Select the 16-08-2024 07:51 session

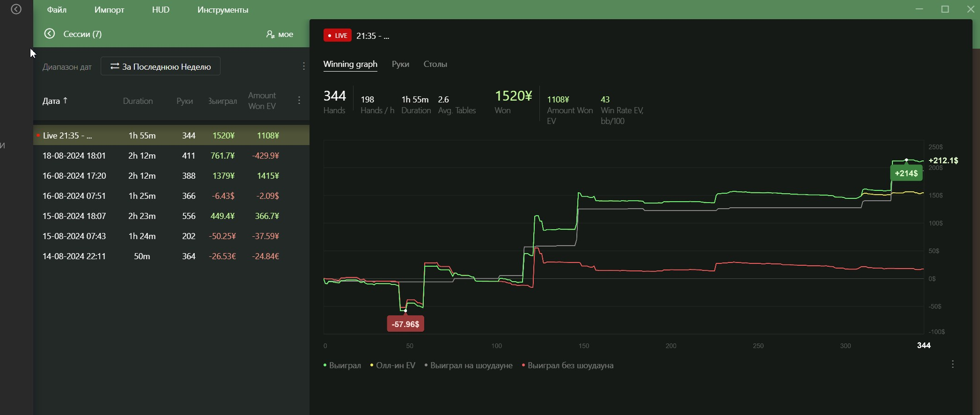coord(171,196)
